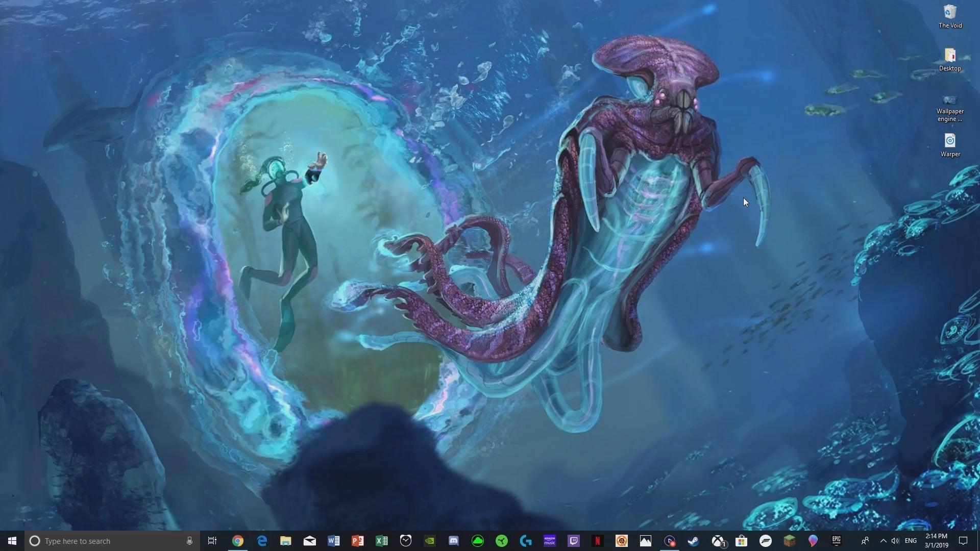Viewport: 980px width, 551px height.
Task: Launch Steam from the taskbar
Action: (x=693, y=541)
